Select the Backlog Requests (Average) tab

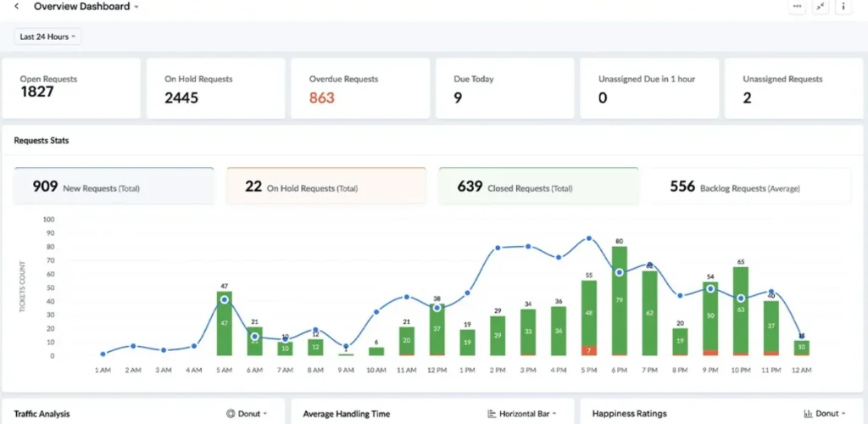click(x=750, y=187)
